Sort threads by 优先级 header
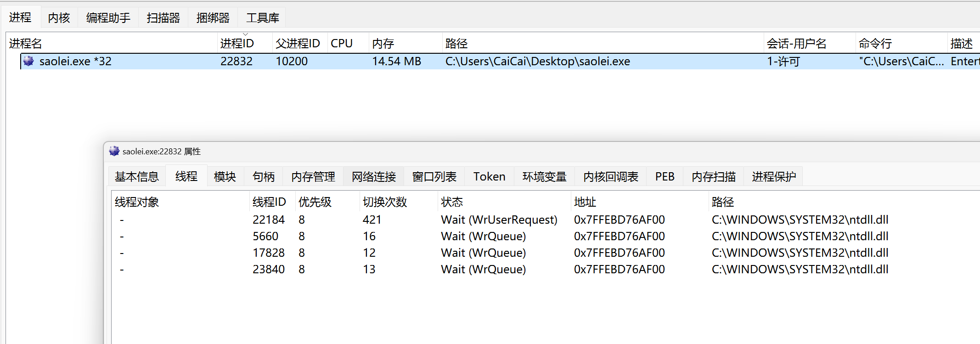 point(327,202)
